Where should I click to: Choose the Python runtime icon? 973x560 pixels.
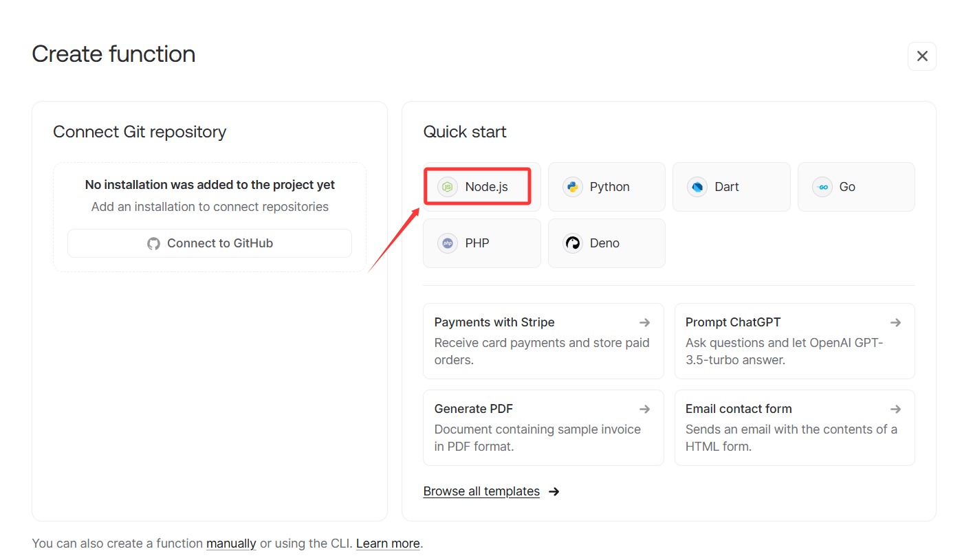pos(573,187)
